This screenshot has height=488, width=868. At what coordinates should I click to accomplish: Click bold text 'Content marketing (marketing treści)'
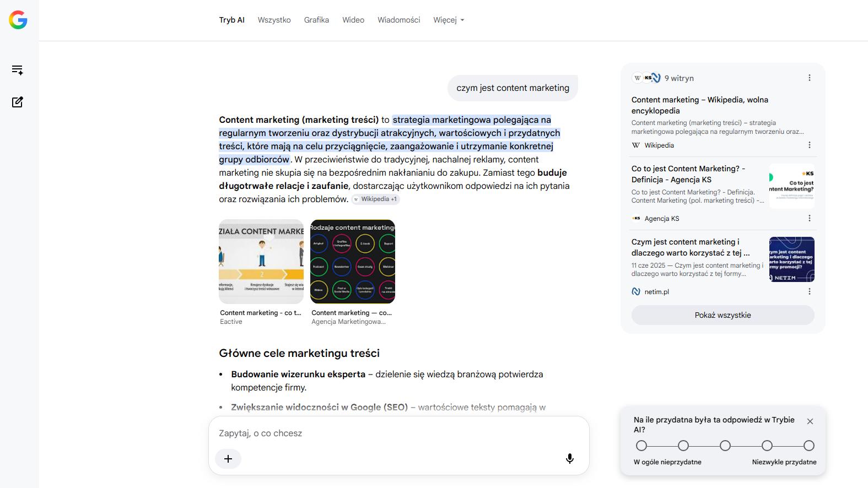click(x=299, y=120)
